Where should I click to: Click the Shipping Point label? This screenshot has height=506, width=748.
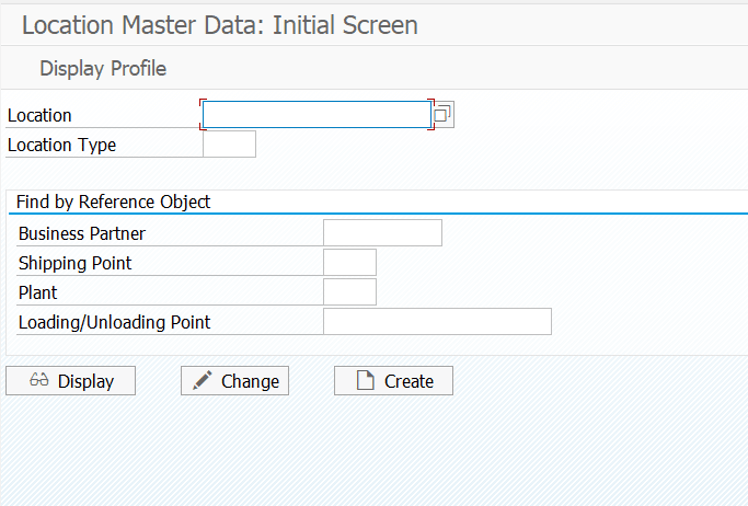coord(75,263)
